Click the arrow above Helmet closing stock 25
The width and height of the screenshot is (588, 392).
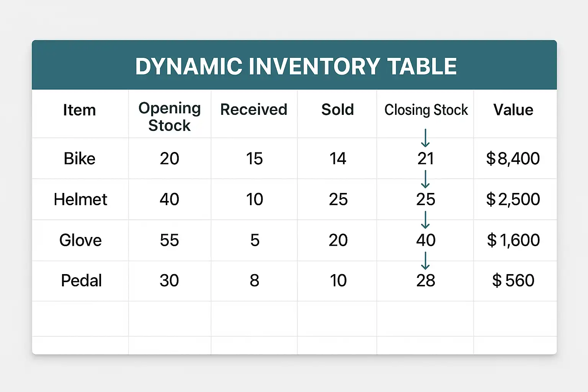click(425, 179)
